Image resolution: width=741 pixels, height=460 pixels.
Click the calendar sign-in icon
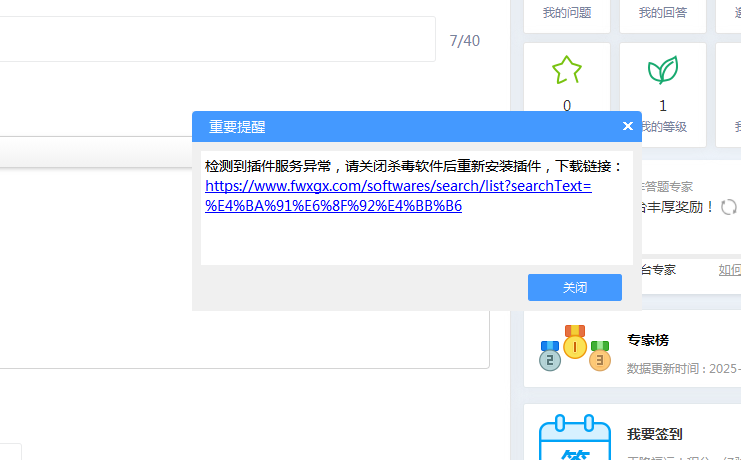pos(575,437)
